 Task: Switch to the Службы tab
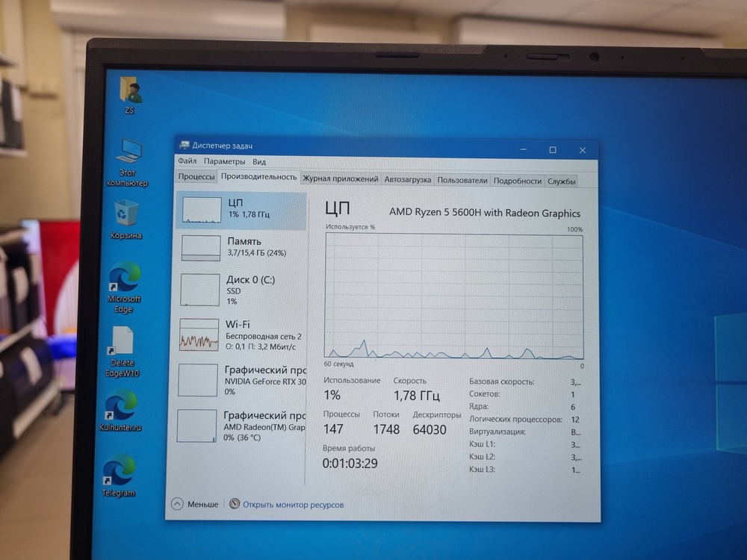561,181
